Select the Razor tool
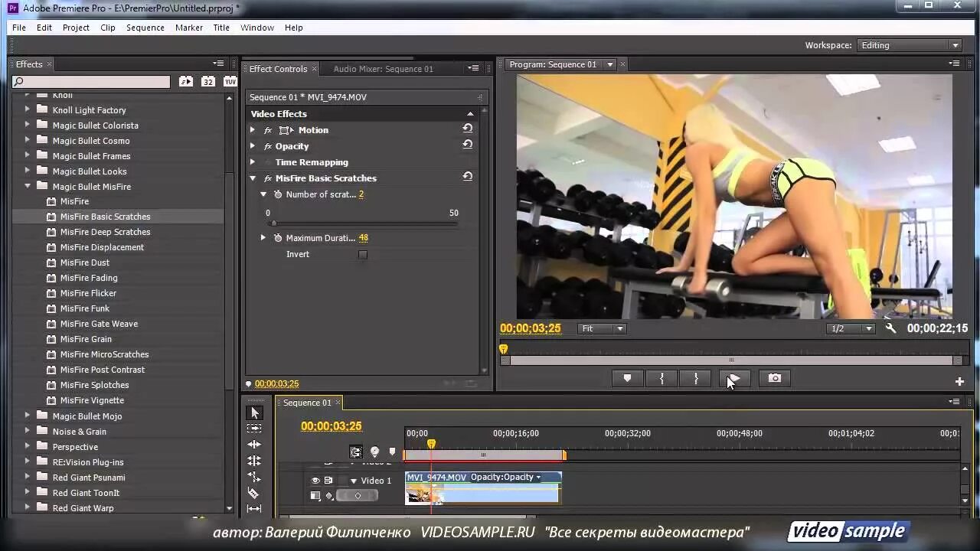The height and width of the screenshot is (551, 980). point(255,493)
